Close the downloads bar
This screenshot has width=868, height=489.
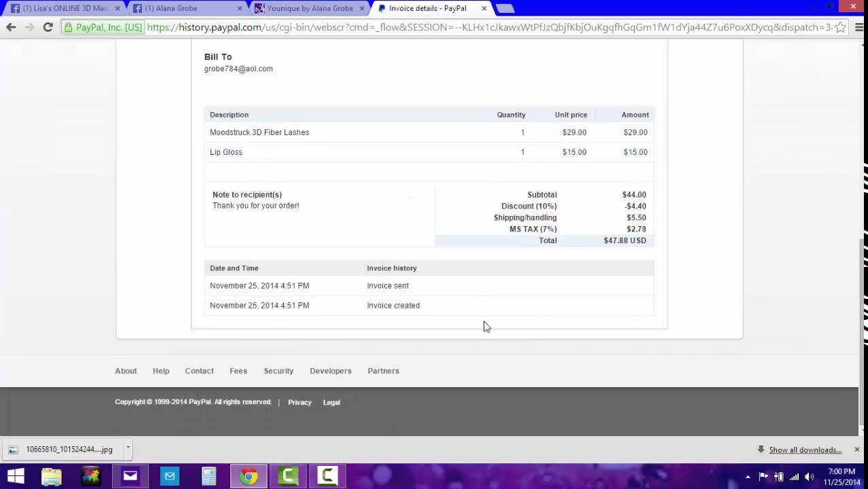point(856,450)
